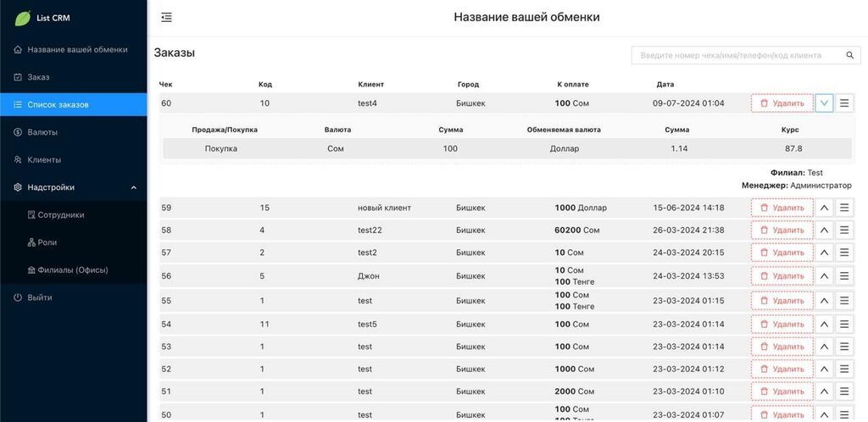The width and height of the screenshot is (868, 422).
Task: Focus the order search input field
Action: (x=736, y=55)
